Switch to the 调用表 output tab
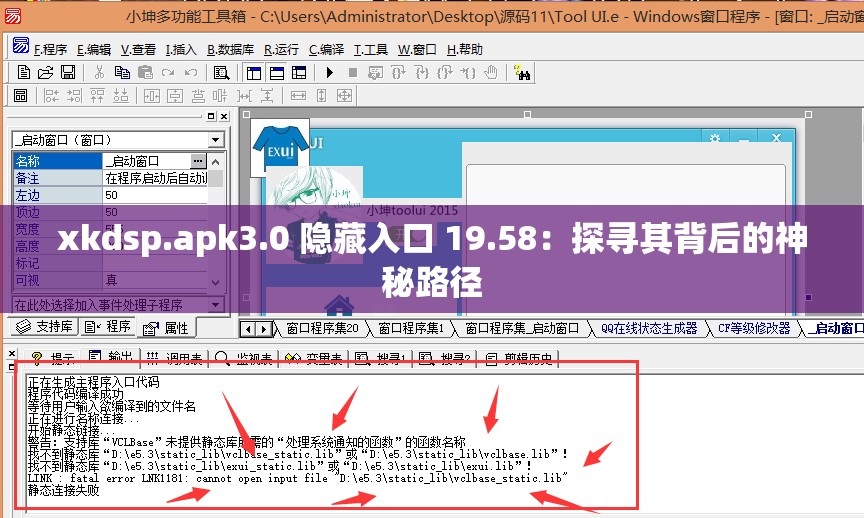The width and height of the screenshot is (864, 518). point(175,358)
